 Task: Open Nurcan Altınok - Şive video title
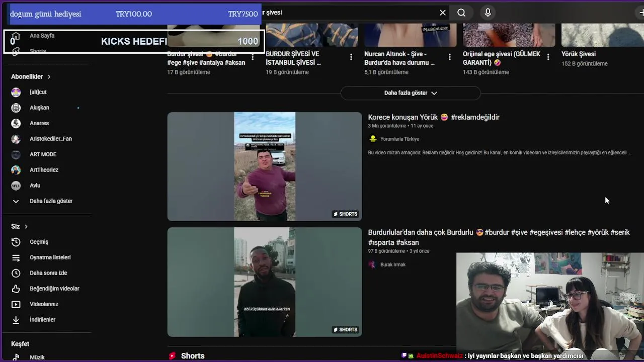click(399, 58)
